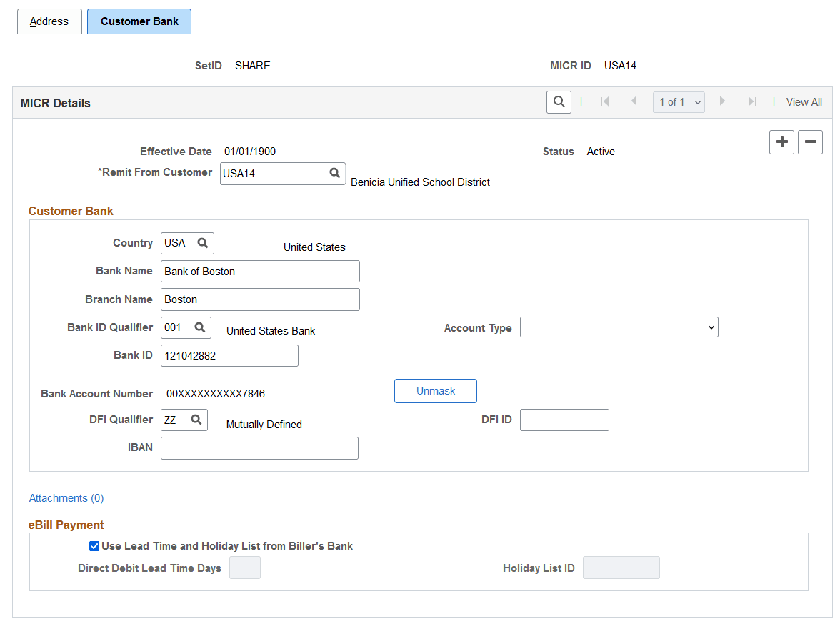Click inside the IBAN input field
The height and width of the screenshot is (624, 840).
[x=259, y=447]
